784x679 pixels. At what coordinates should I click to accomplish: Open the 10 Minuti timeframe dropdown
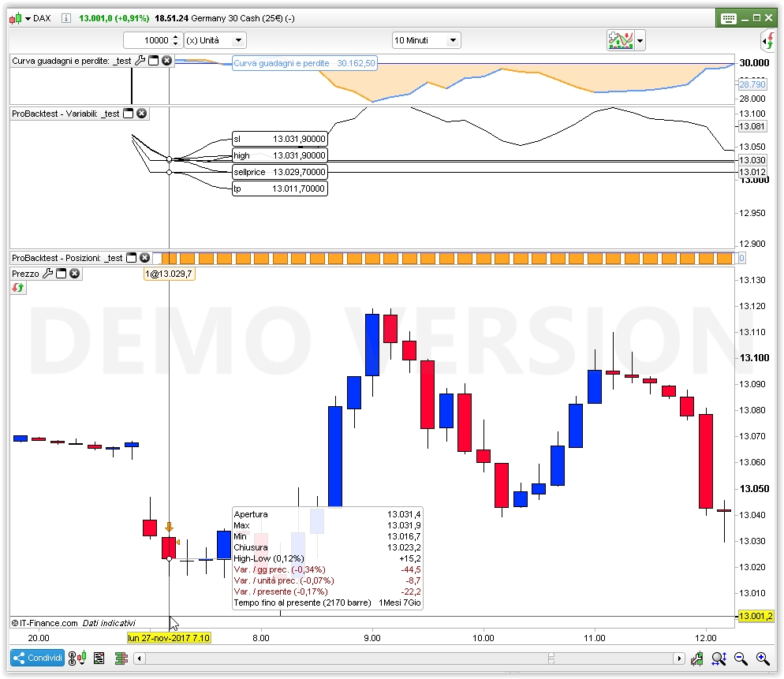(x=427, y=40)
